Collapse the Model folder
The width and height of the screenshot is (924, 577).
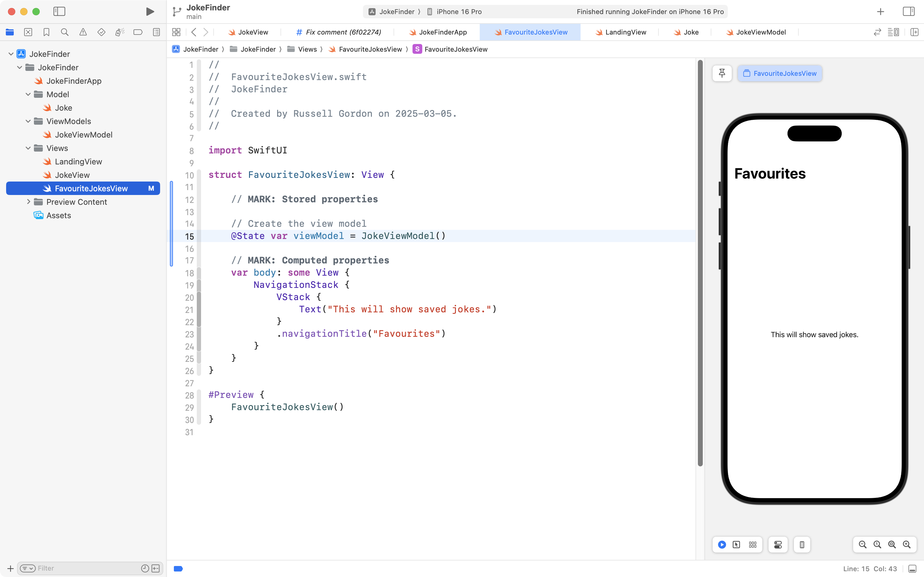tap(28, 94)
